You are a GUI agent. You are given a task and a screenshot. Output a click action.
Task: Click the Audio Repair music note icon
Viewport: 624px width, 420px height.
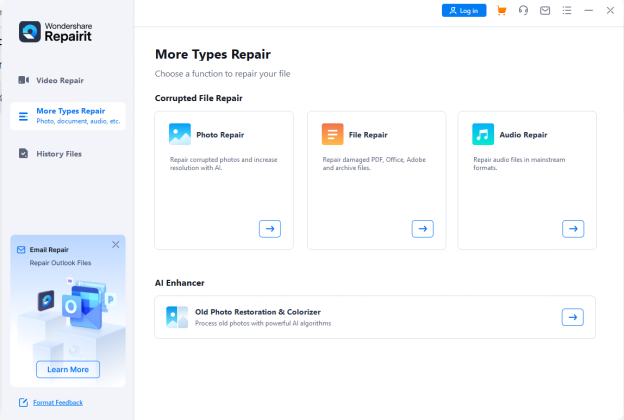click(483, 134)
